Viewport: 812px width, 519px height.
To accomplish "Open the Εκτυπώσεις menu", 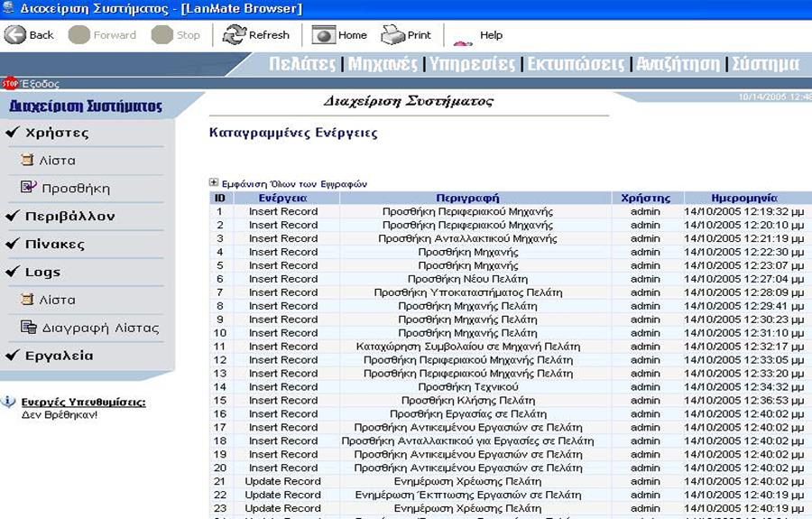I will pyautogui.click(x=576, y=64).
